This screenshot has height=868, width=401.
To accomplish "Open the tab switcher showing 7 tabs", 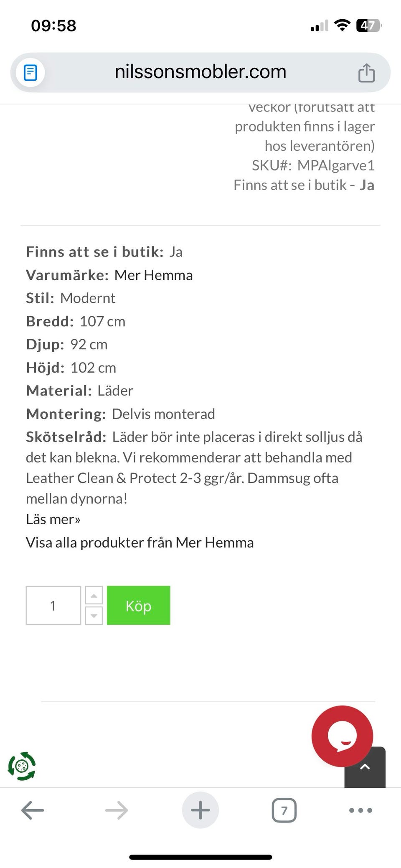I will coord(284,810).
